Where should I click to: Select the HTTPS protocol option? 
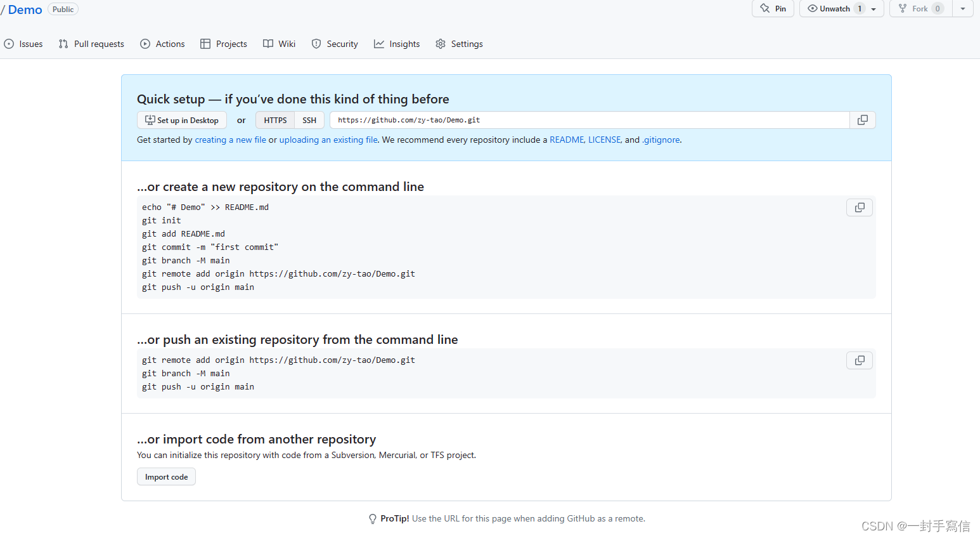pyautogui.click(x=275, y=120)
